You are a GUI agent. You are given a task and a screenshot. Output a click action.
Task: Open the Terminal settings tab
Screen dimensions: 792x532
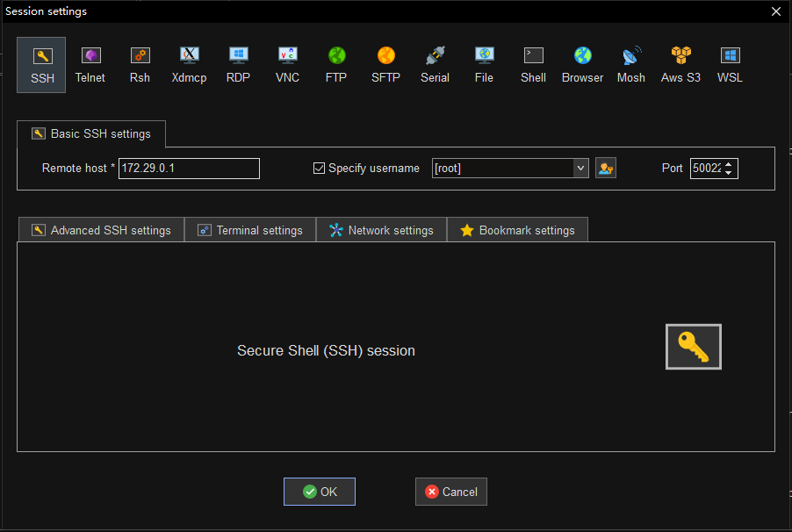tap(250, 230)
